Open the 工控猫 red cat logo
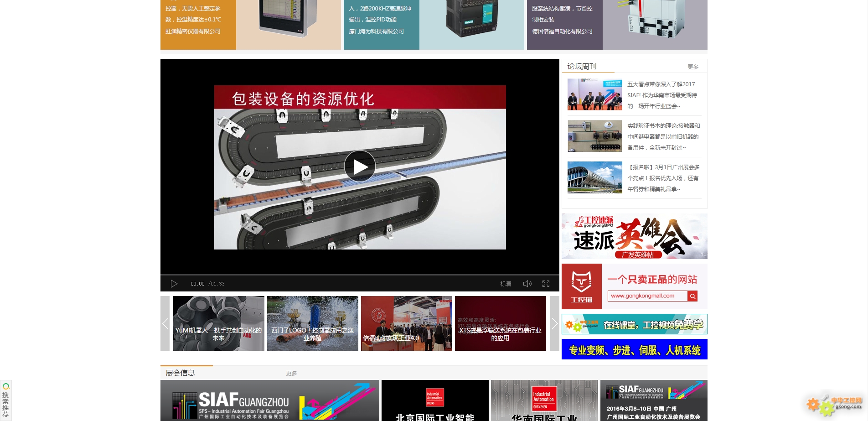The height and width of the screenshot is (421, 868). (582, 286)
